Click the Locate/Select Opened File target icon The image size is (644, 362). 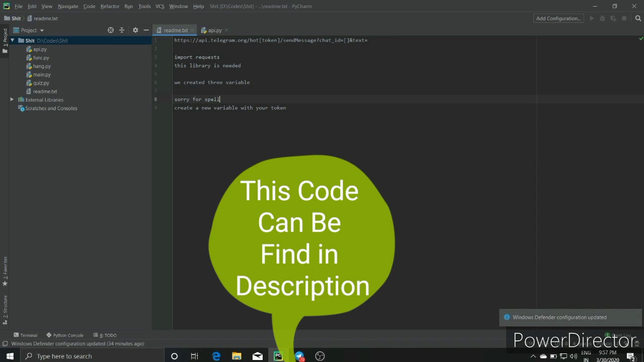111,30
